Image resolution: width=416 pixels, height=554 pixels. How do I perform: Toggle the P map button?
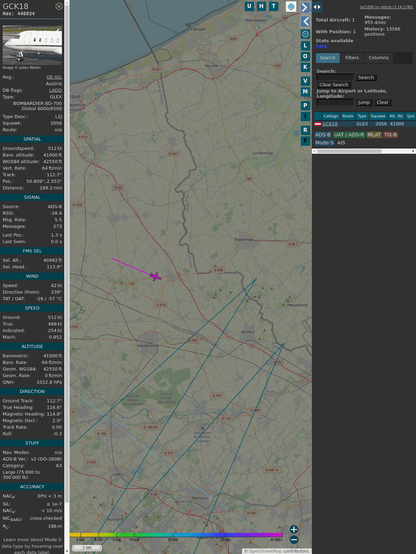coord(305,105)
